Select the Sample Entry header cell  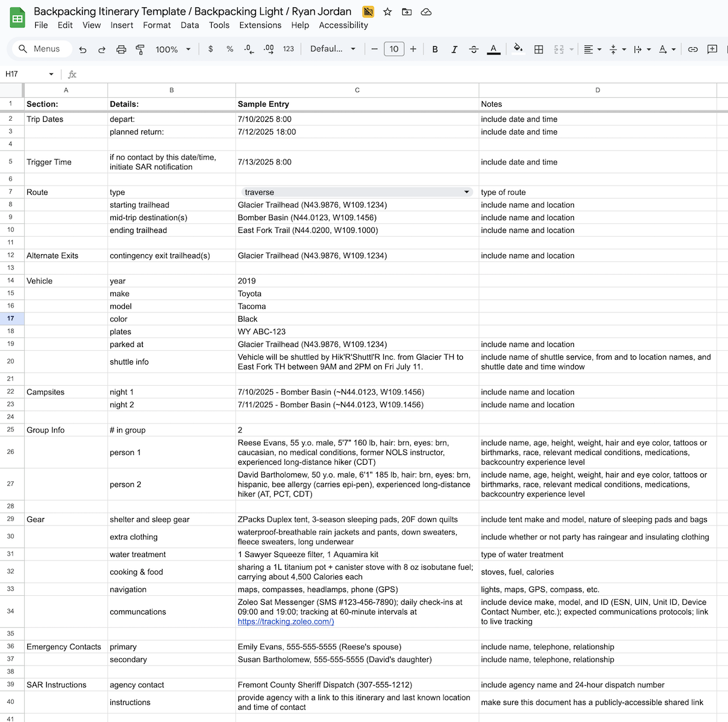357,104
